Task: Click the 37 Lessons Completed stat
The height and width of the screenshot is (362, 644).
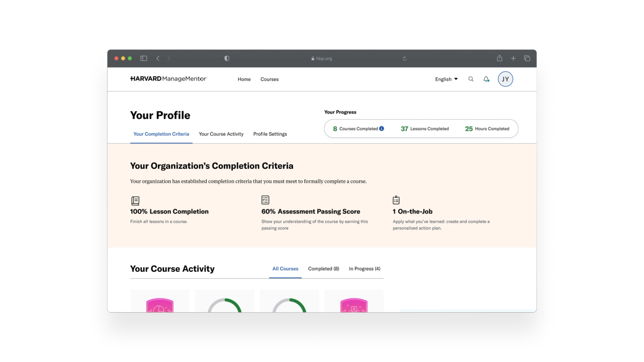Action: point(425,129)
